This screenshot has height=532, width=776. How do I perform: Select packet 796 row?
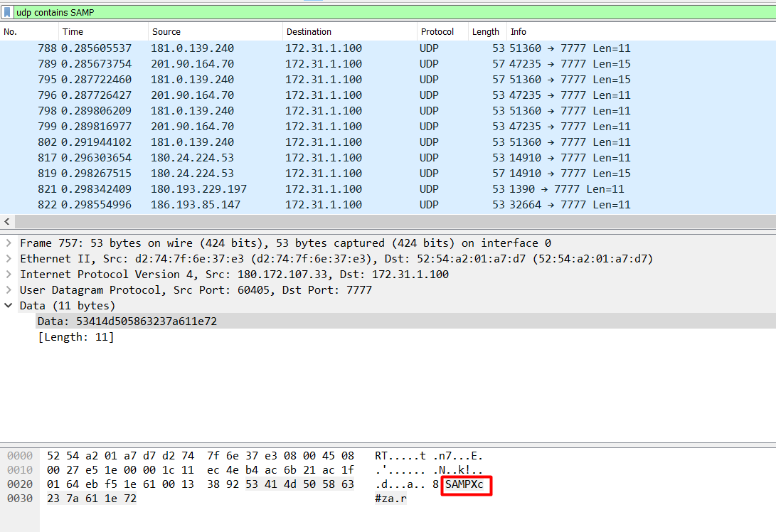[388, 95]
